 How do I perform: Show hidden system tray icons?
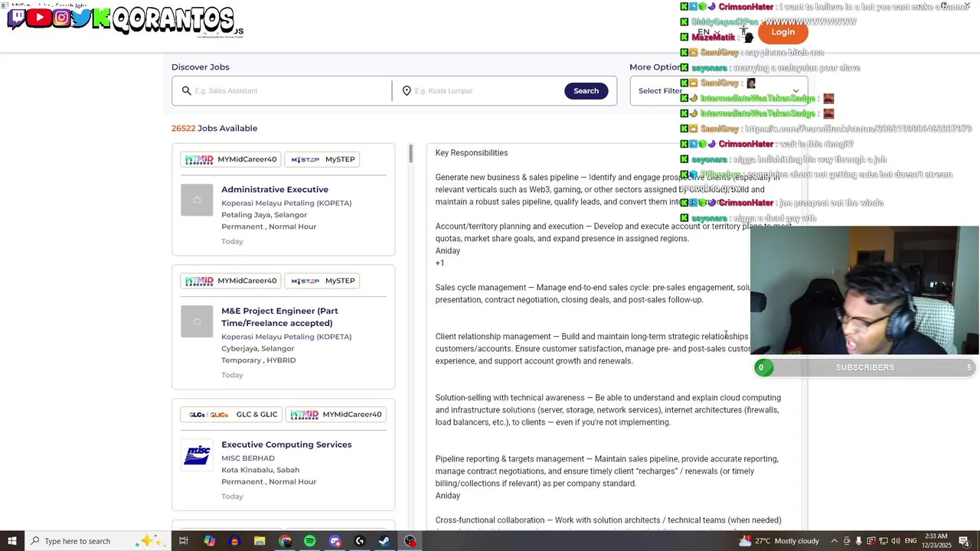835,541
